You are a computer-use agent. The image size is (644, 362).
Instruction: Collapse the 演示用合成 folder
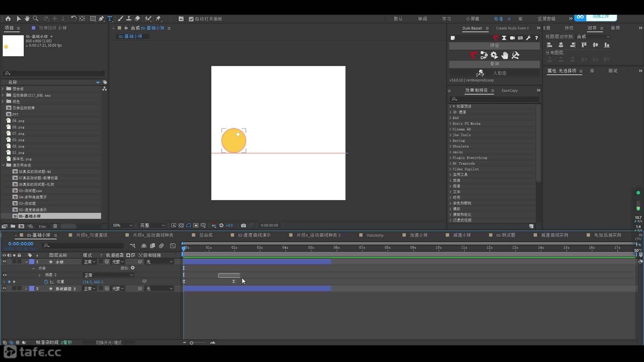[3, 165]
